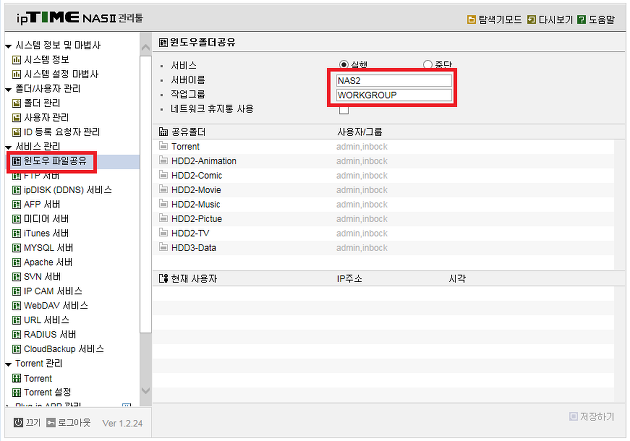Click the 도움말 link text
Screen dimensions: 630x441
pos(601,19)
